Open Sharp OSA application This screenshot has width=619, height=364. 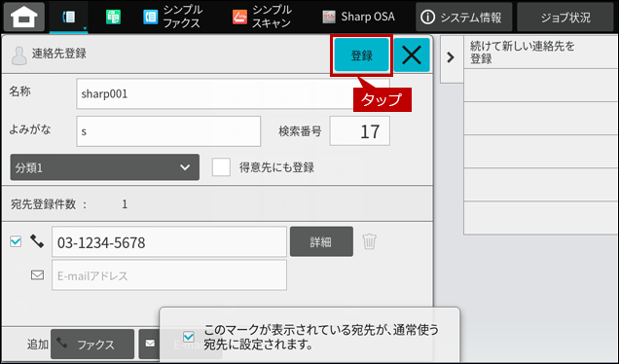coord(358,17)
